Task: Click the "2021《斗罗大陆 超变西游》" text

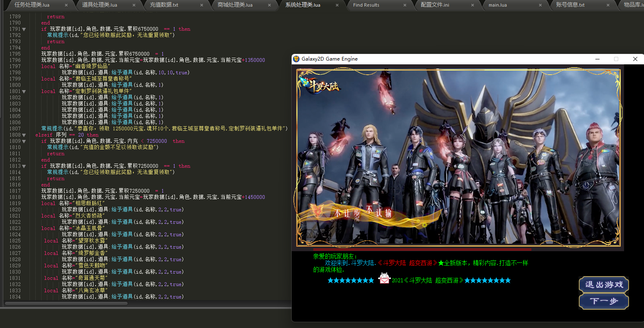Action: click(x=428, y=281)
